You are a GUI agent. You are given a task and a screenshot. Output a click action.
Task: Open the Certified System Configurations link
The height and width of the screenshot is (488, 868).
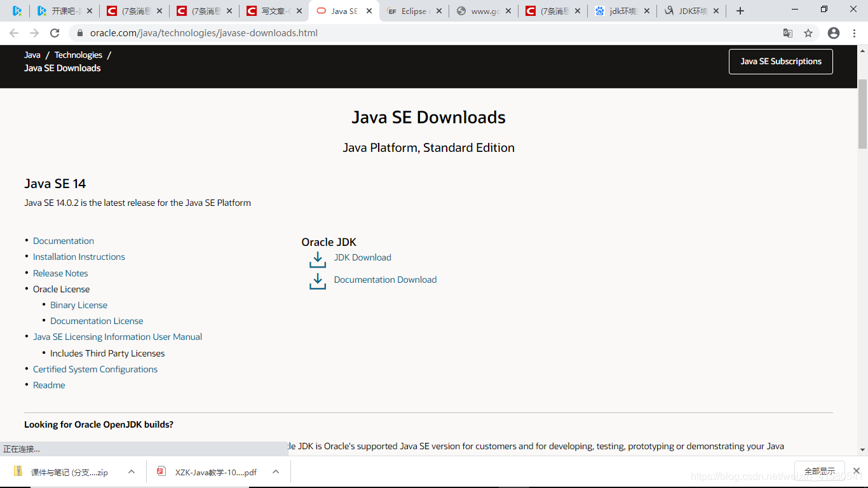click(95, 369)
